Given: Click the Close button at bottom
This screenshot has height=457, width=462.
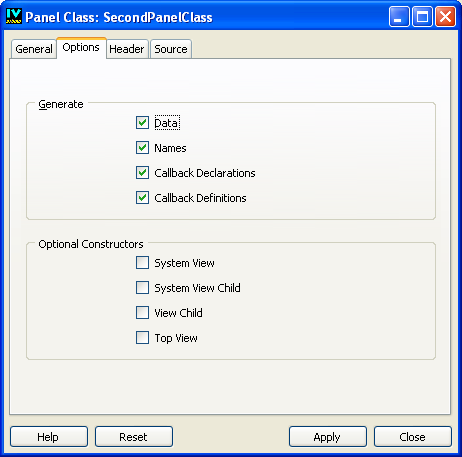Looking at the screenshot, I should pyautogui.click(x=413, y=437).
